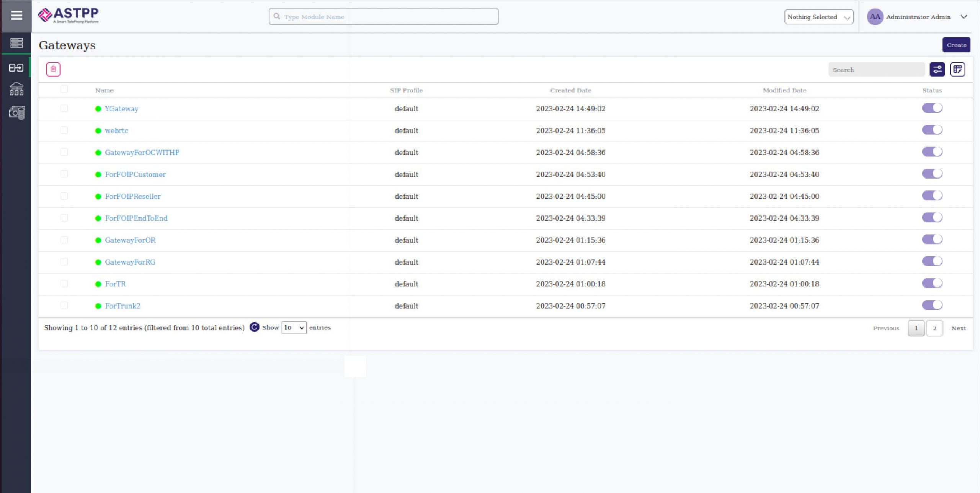This screenshot has height=493, width=980.
Task: Check the ForFOIPCustomer row checkbox
Action: click(64, 174)
